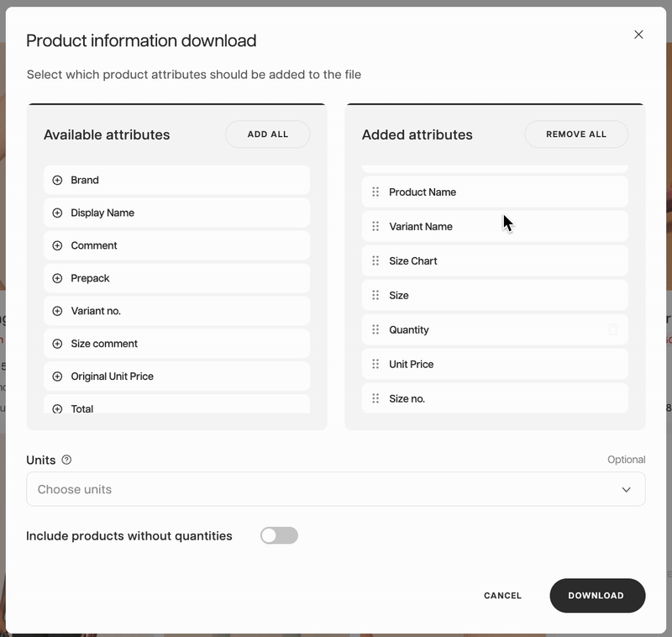Click the plus icon next to Brand
Viewport: 672px width, 637px height.
(x=57, y=180)
